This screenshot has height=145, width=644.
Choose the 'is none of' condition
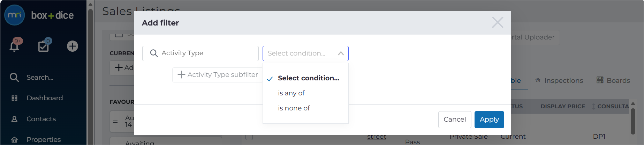294,108
